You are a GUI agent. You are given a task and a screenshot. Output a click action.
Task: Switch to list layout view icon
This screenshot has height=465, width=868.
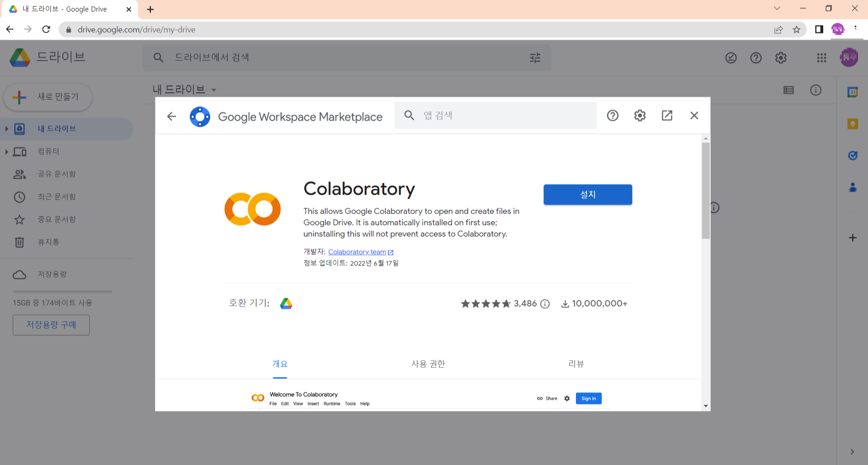(x=789, y=90)
